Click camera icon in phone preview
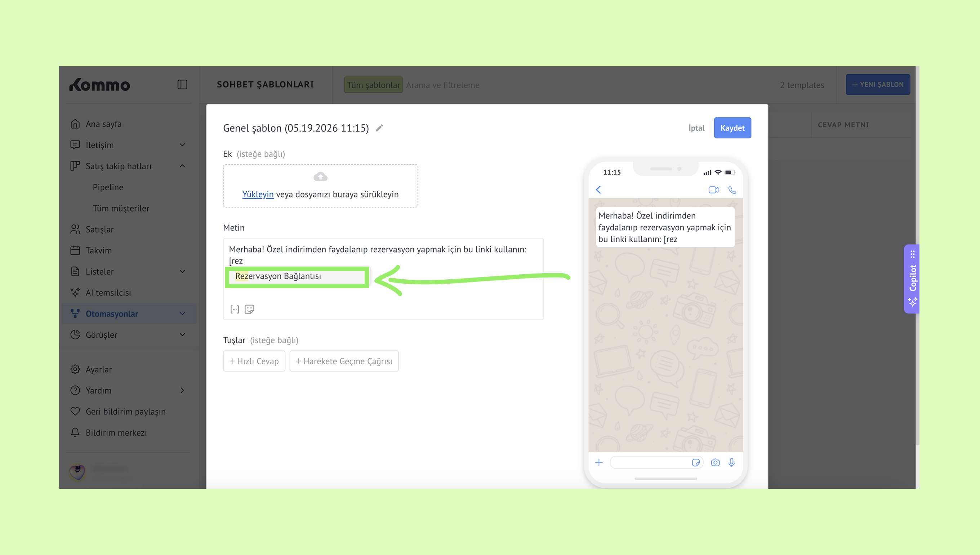This screenshot has width=980, height=555. click(x=715, y=462)
